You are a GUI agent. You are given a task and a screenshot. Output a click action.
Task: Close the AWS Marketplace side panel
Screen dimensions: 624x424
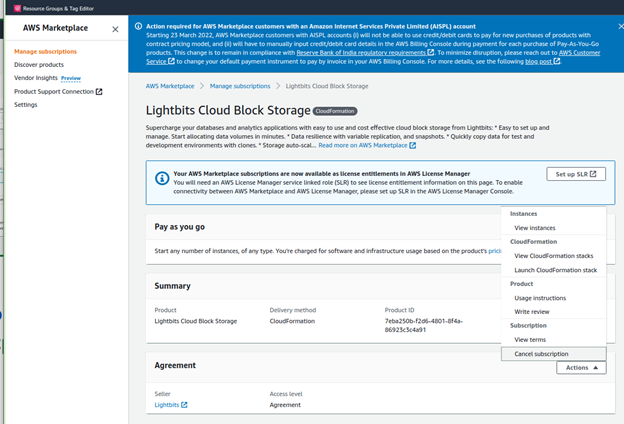tap(115, 29)
